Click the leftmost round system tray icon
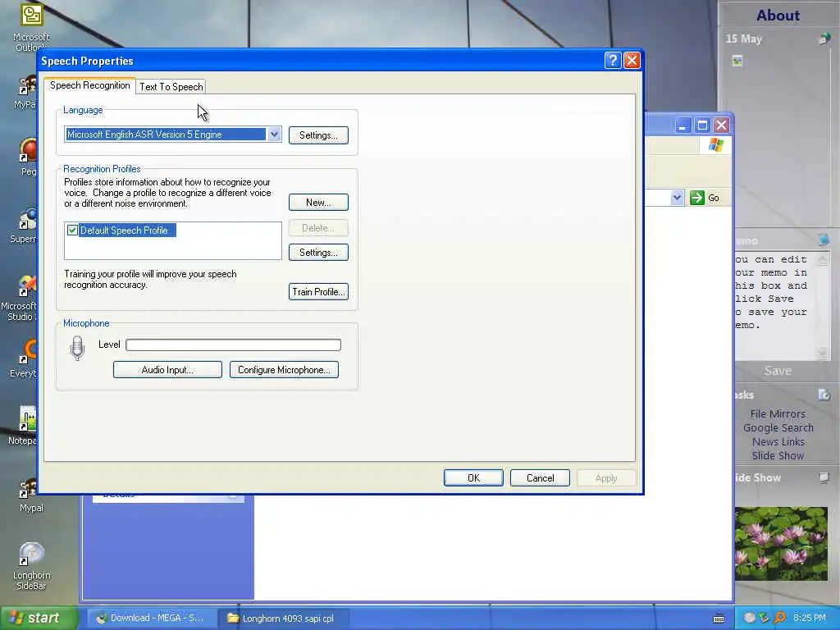The image size is (840, 630). click(750, 618)
